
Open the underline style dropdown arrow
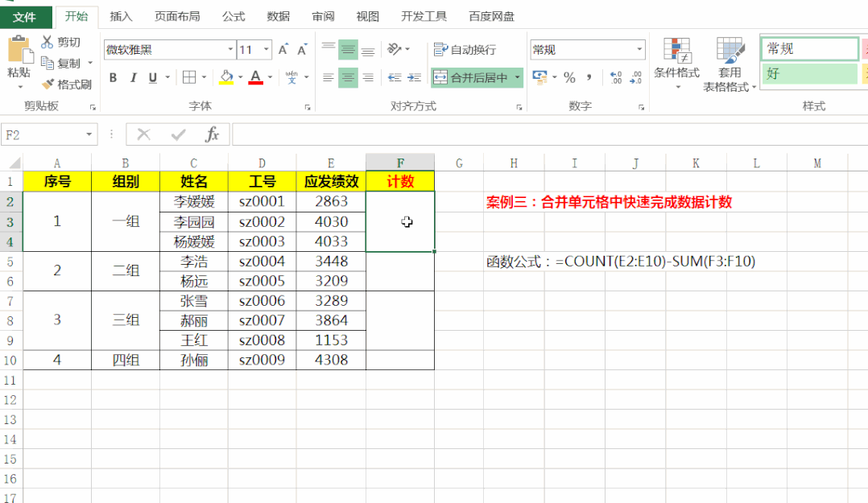pyautogui.click(x=167, y=77)
